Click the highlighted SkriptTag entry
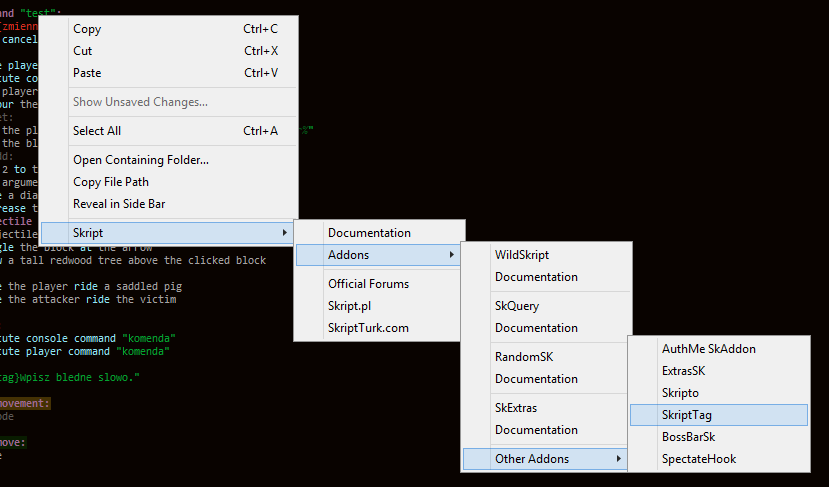The image size is (829, 487). tap(719, 415)
